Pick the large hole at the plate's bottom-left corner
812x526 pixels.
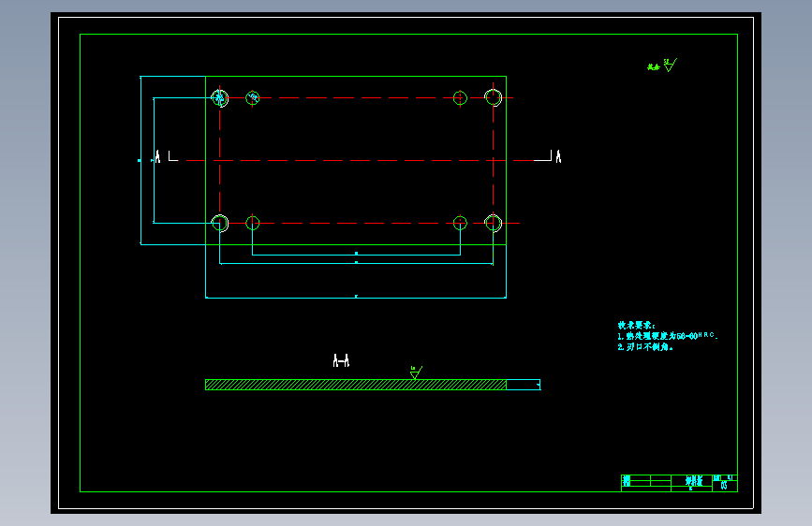pyautogui.click(x=220, y=223)
